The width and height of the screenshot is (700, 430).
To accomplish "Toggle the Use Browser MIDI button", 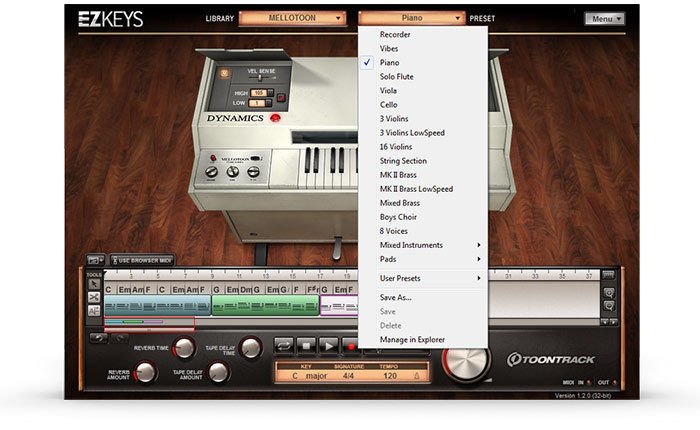I will pos(142,260).
